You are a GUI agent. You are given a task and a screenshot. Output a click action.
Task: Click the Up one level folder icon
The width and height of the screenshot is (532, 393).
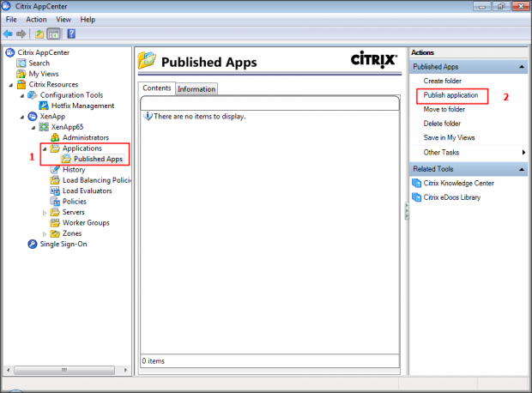(x=39, y=34)
